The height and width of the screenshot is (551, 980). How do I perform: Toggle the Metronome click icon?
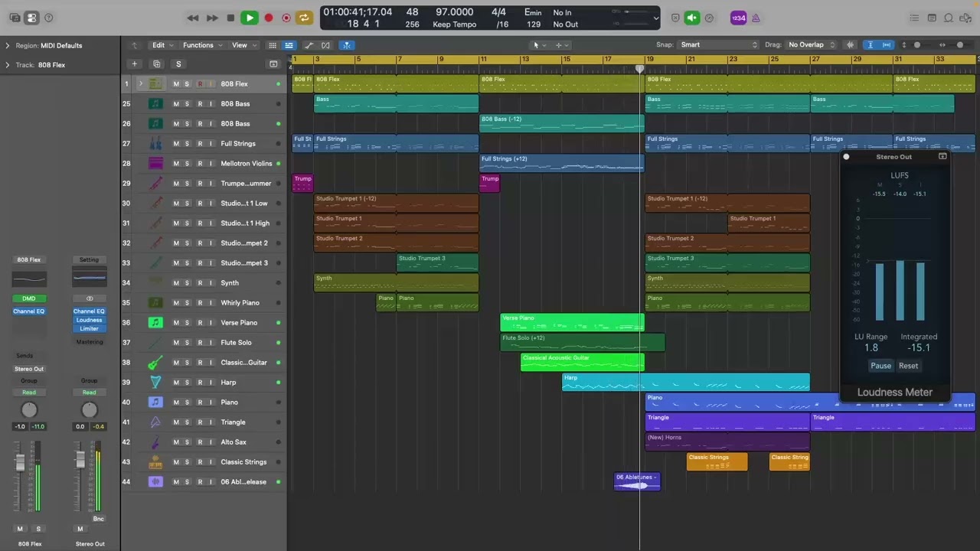756,18
